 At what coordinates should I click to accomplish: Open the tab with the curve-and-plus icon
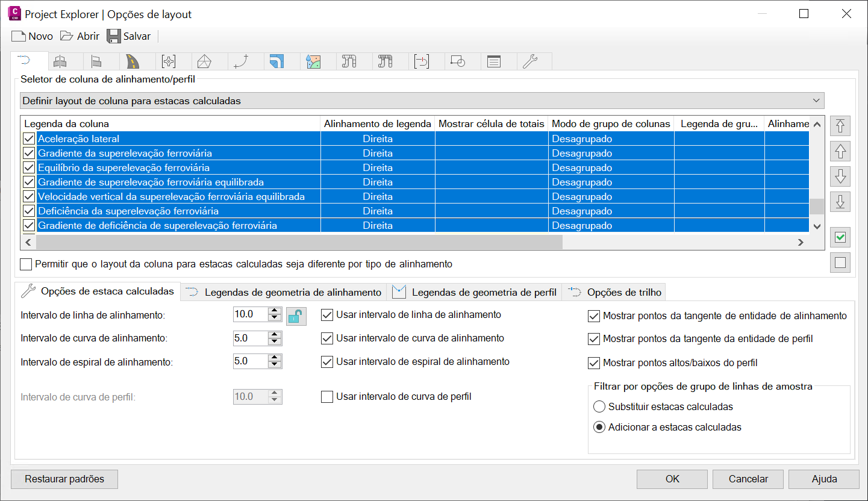point(241,61)
